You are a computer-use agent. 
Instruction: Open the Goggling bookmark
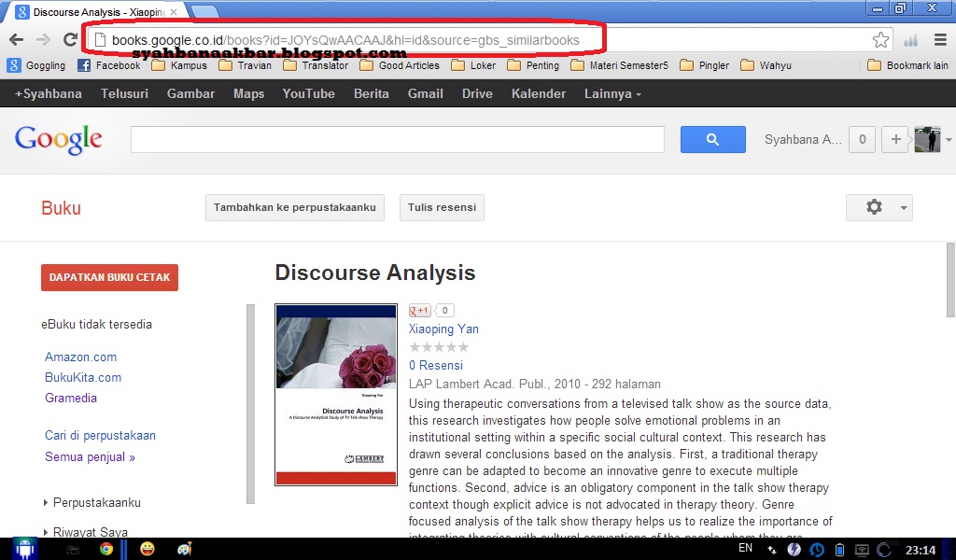pos(36,65)
